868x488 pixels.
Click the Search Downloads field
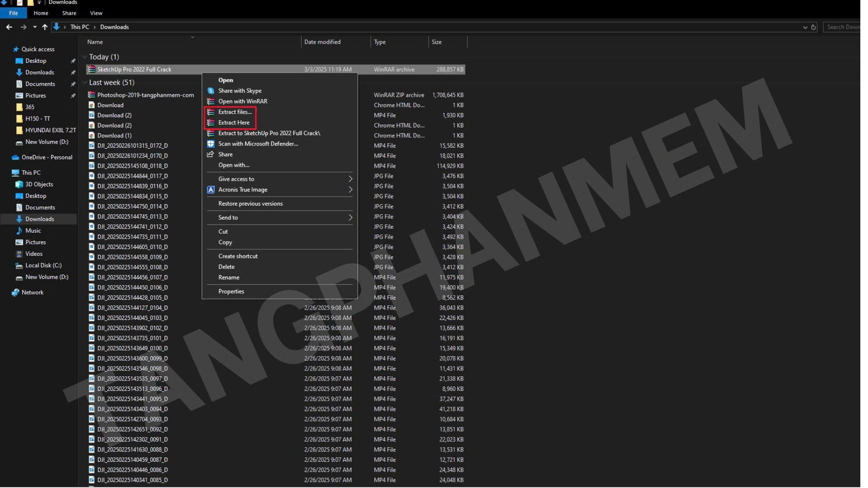click(x=842, y=27)
